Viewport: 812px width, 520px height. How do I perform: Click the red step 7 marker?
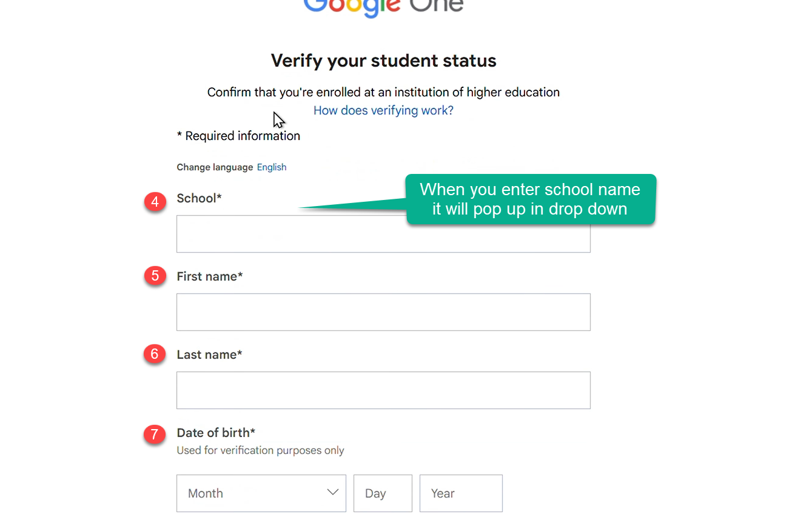pos(155,435)
